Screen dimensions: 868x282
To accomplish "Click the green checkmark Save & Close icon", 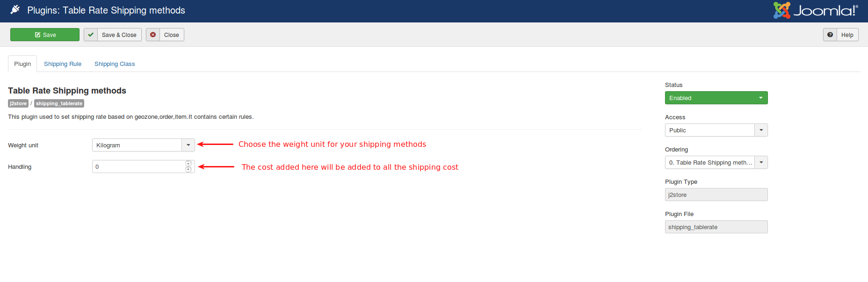I will click(91, 35).
